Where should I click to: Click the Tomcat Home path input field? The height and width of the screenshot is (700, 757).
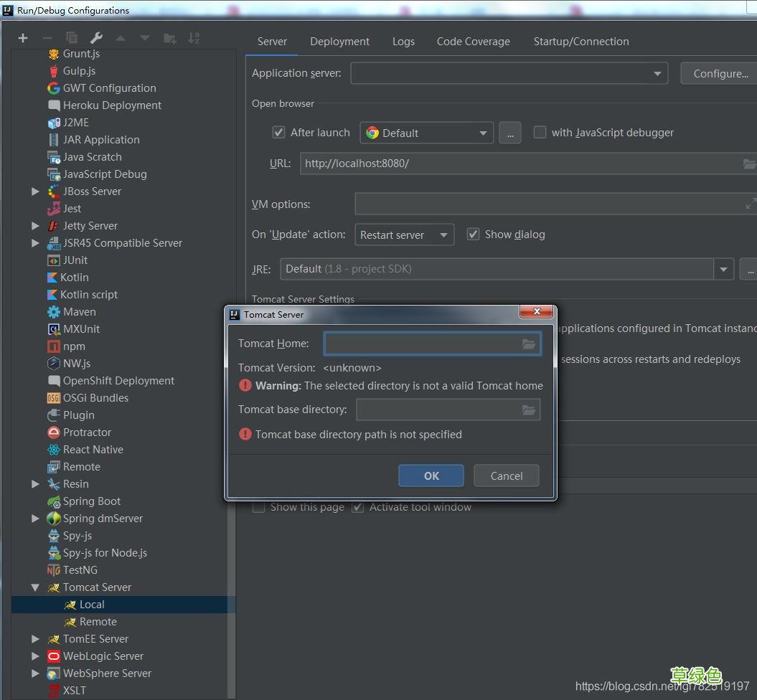point(423,344)
